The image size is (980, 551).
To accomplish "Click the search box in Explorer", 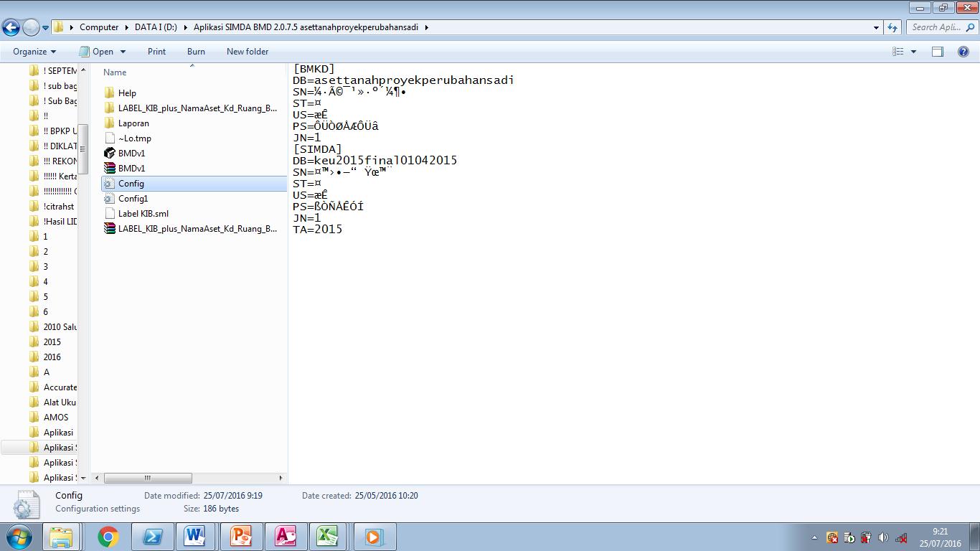I will [x=941, y=27].
